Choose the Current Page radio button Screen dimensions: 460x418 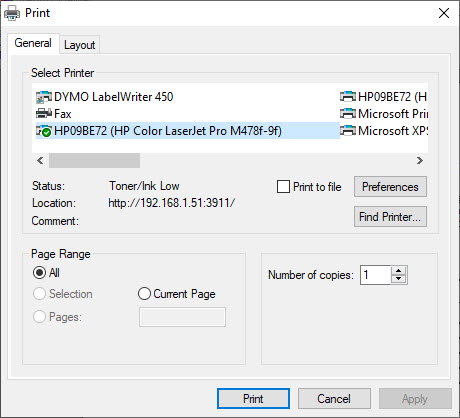click(144, 294)
